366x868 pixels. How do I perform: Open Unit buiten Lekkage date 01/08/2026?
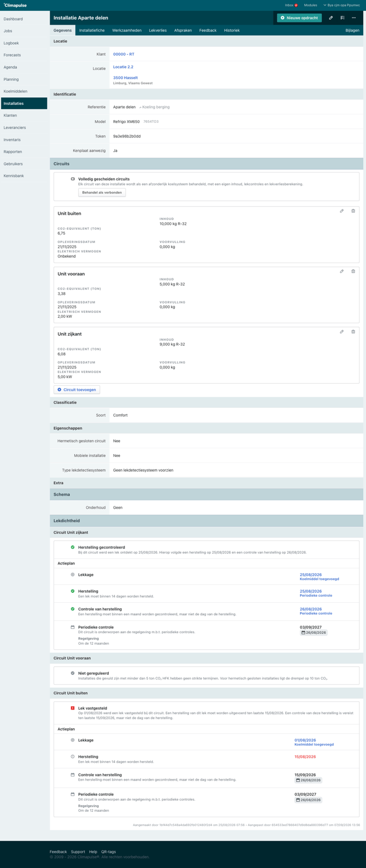305,740
